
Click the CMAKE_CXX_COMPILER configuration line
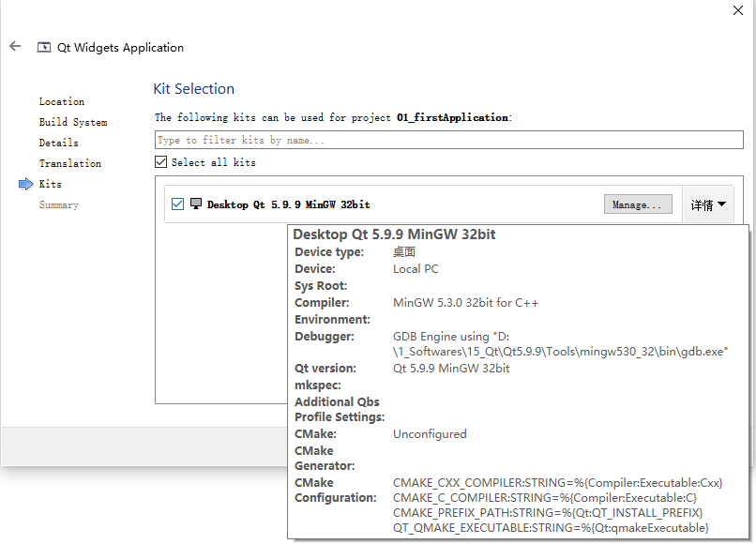tap(558, 483)
